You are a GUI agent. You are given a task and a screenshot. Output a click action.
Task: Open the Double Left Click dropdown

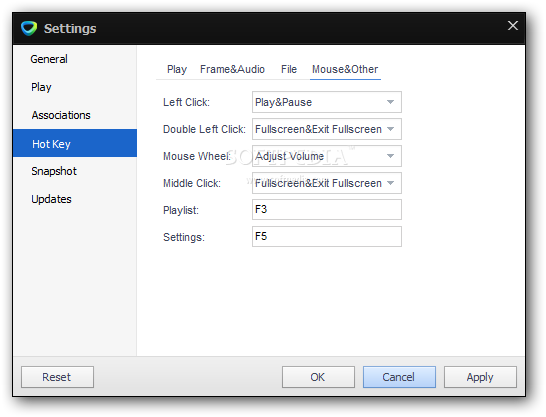coord(327,129)
